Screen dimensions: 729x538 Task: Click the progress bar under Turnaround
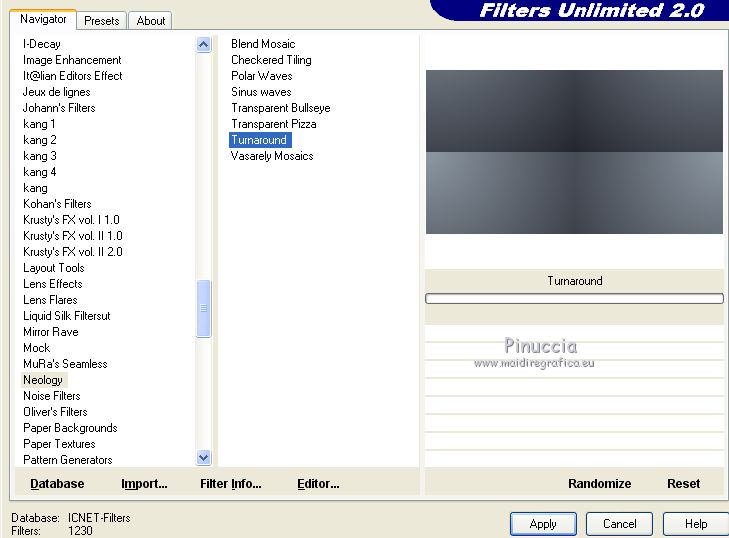click(x=574, y=299)
